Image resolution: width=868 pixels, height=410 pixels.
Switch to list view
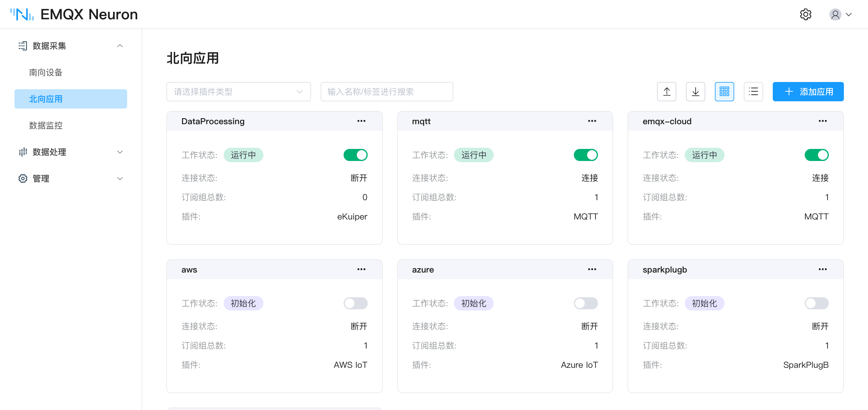753,92
